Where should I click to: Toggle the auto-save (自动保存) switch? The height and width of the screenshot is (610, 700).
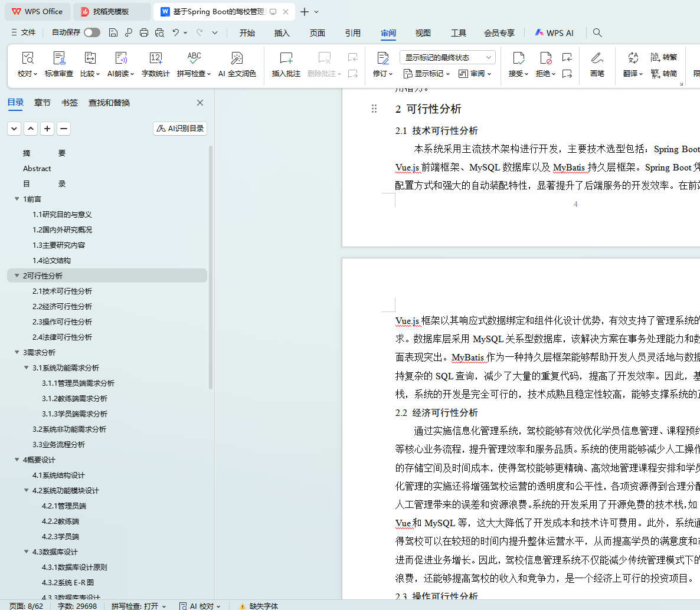coord(91,32)
